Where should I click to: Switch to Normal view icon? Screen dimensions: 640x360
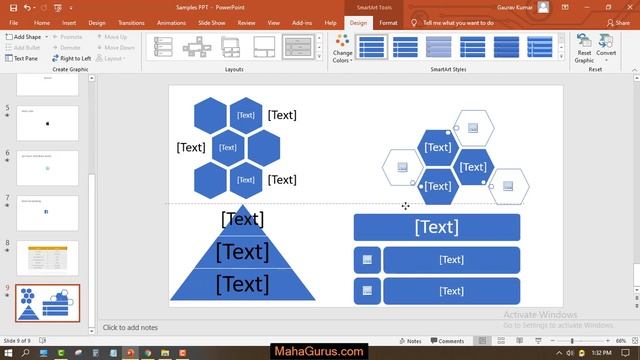482,341
